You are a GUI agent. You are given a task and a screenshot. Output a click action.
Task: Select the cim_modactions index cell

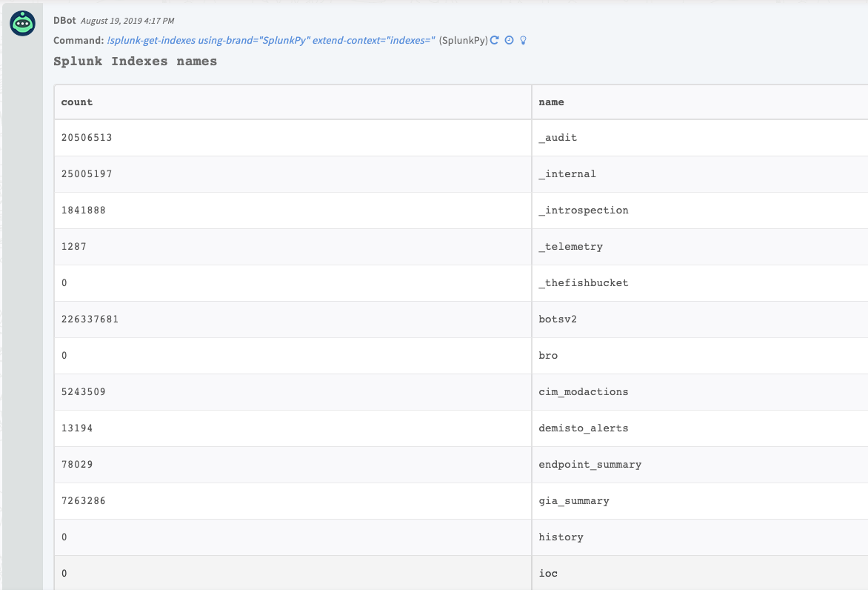[x=583, y=392]
